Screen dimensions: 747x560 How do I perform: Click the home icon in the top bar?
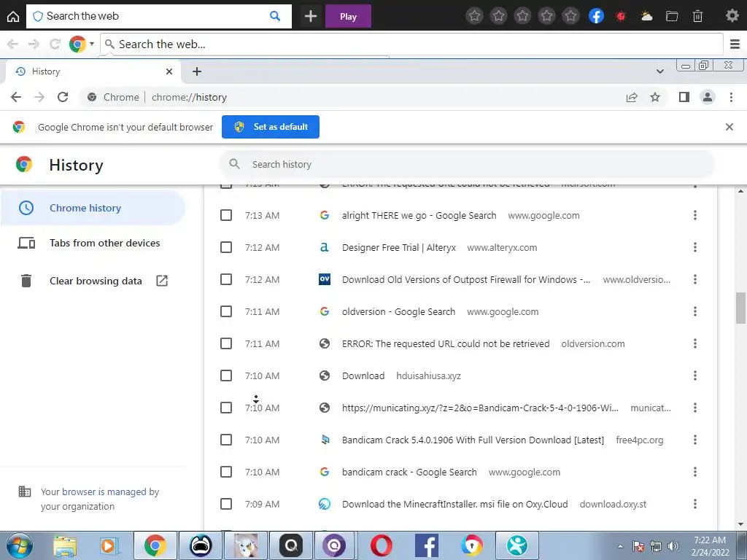(13, 17)
